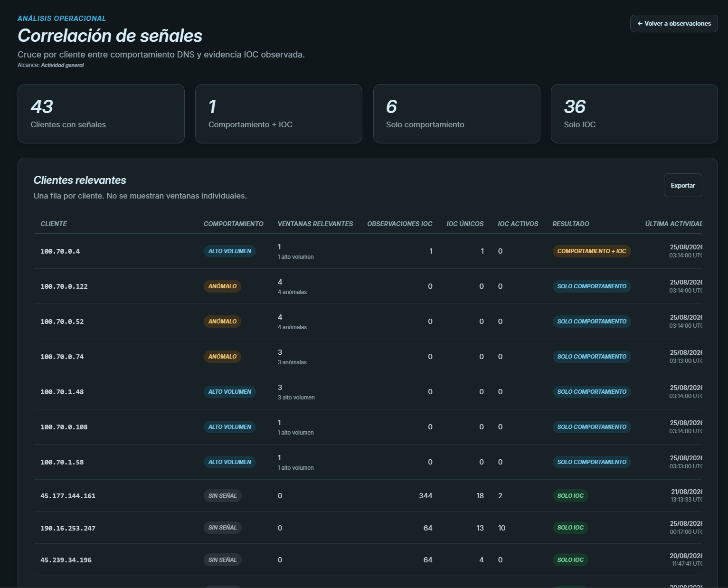This screenshot has width=728, height=588.
Task: Click last activity 21/08/2026 13:13:33
Action: tap(686, 495)
